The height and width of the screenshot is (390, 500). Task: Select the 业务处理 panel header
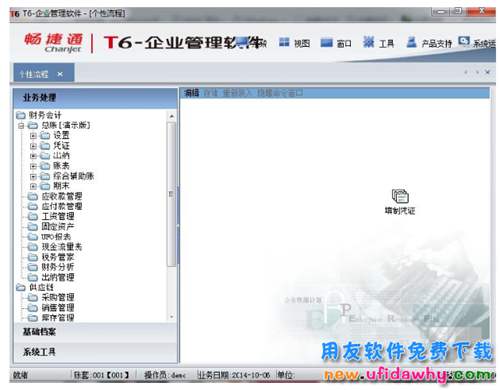tap(95, 98)
